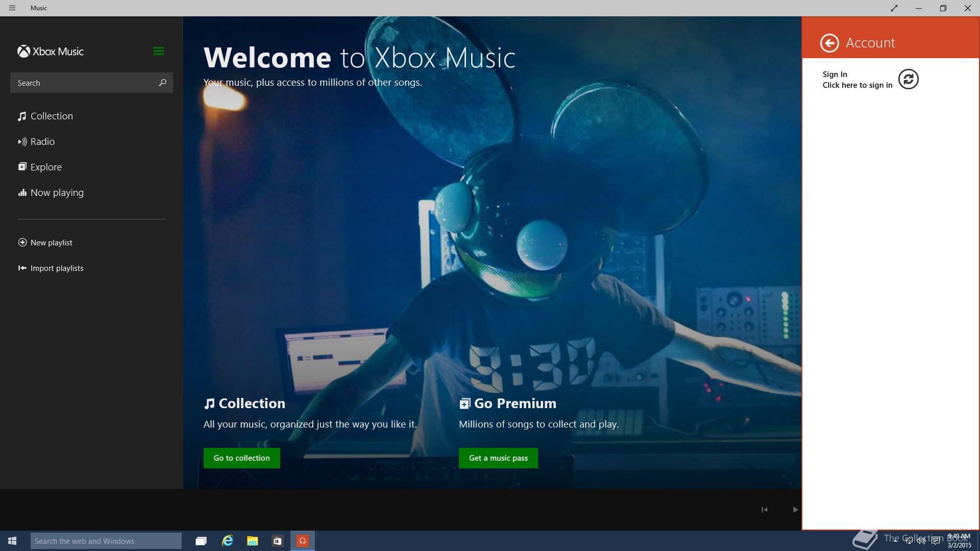Toggle full screen with the arrows icon
The height and width of the screenshot is (551, 980).
coord(894,8)
